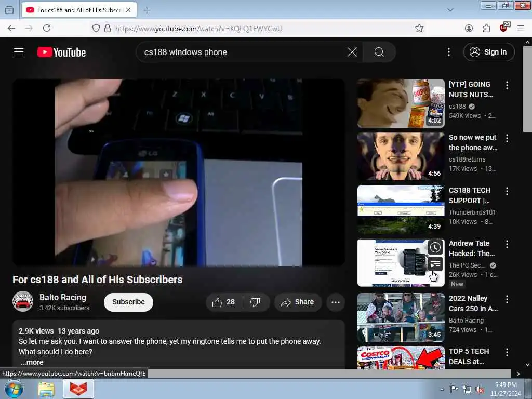This screenshot has height=399, width=532.
Task: Open options menu for CS188 TECH SUPPORT
Action: click(507, 191)
